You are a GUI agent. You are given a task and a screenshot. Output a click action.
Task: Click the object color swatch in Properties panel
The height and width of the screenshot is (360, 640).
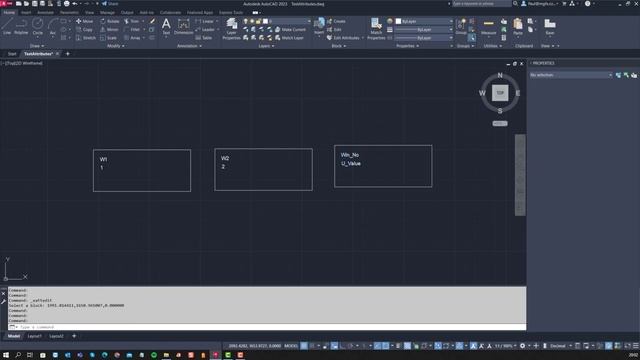click(x=398, y=21)
